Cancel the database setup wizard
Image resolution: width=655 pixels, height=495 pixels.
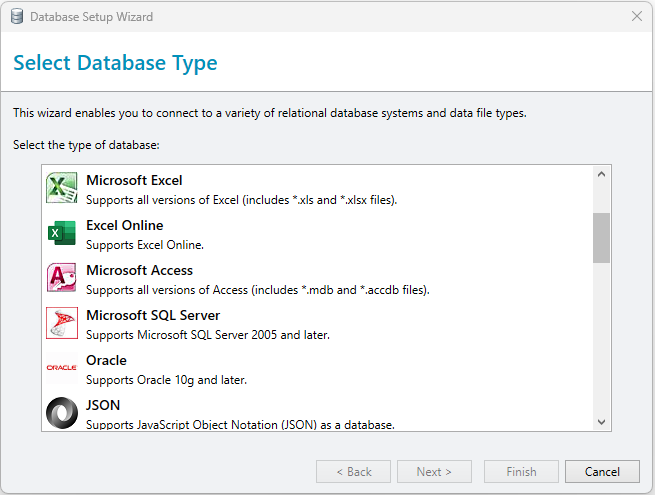point(602,472)
